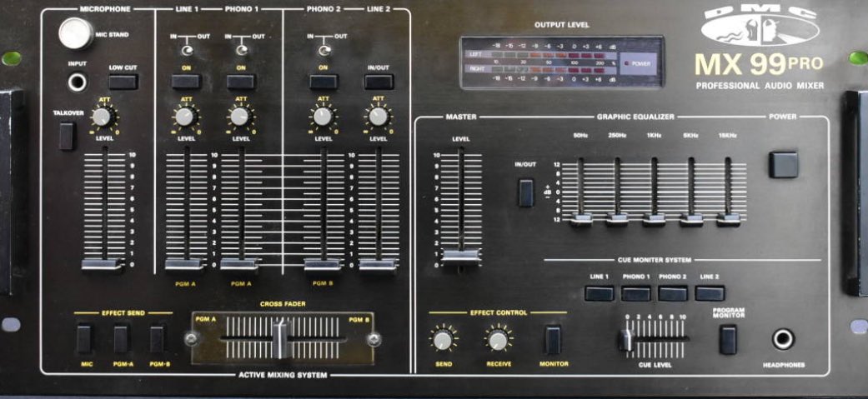Toggle the PGM-A effect send button
868x399 pixels.
[x=121, y=339]
